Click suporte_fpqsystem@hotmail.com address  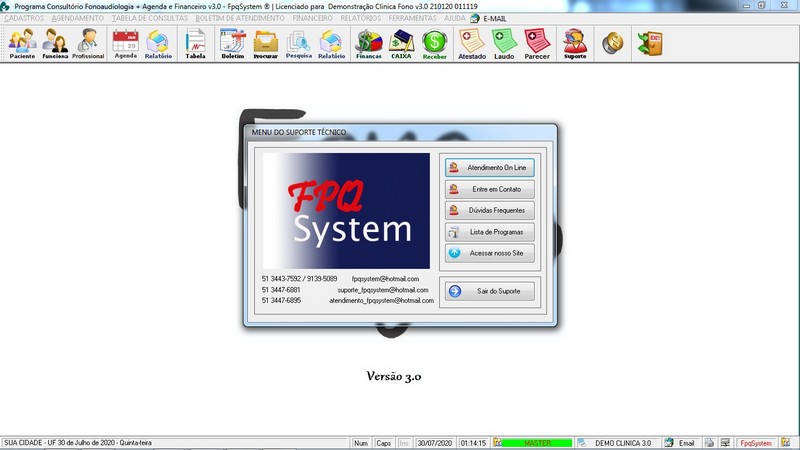(383, 290)
